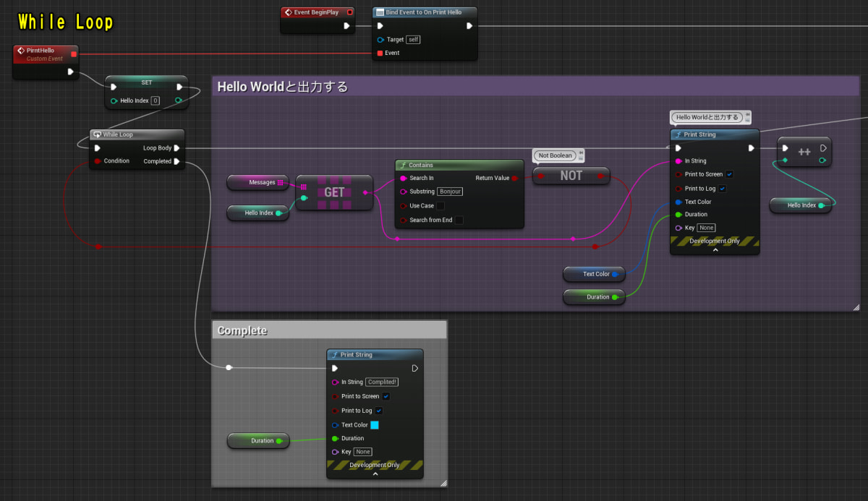Image resolution: width=868 pixels, height=501 pixels.
Task: Select the NOT boolean node
Action: tap(571, 176)
